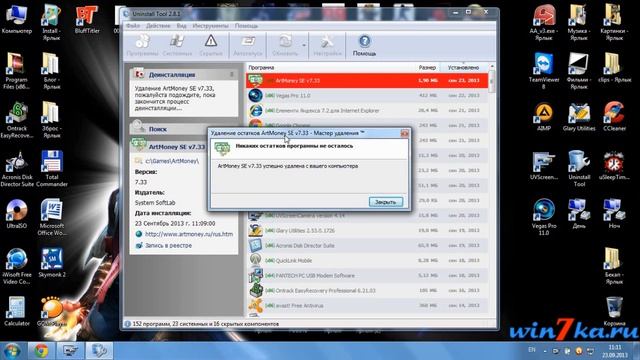The image size is (640, 360).
Task: Select the Glary Utilities desktop icon
Action: coord(579,117)
